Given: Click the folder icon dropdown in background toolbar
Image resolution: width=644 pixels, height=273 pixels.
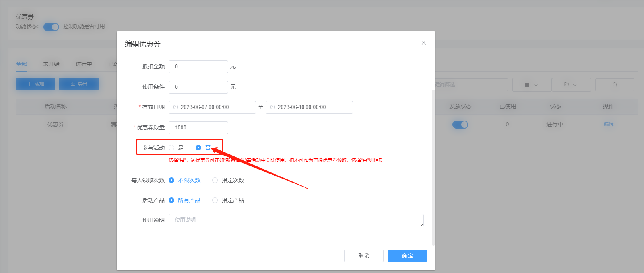Looking at the screenshot, I should click(x=571, y=85).
